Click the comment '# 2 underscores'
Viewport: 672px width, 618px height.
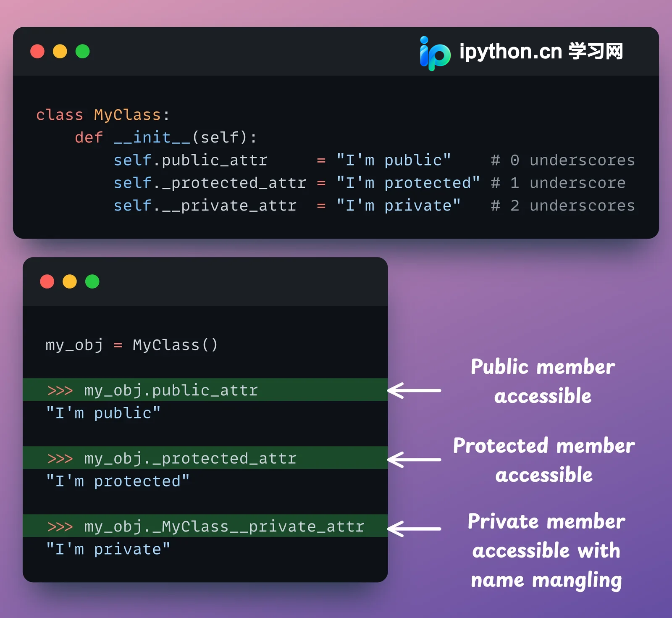tap(563, 205)
